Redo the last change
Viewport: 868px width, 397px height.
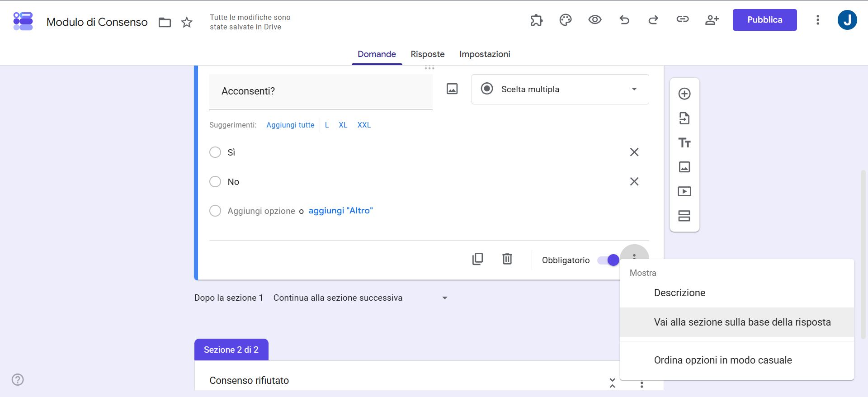tap(653, 20)
